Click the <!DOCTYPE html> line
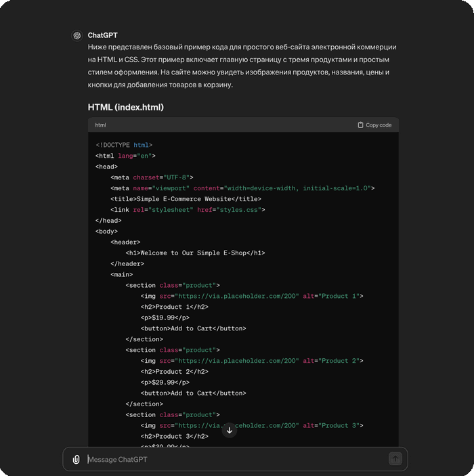Image resolution: width=474 pixels, height=476 pixels. click(x=124, y=145)
